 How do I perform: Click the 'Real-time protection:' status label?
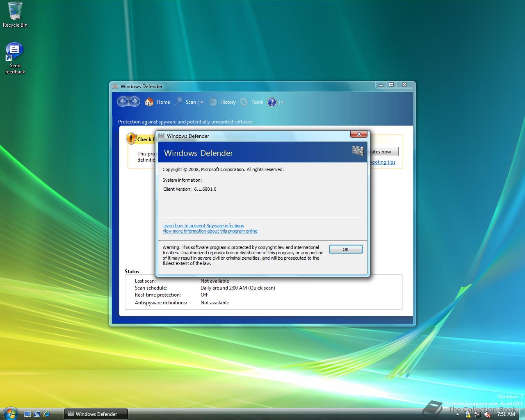point(158,295)
